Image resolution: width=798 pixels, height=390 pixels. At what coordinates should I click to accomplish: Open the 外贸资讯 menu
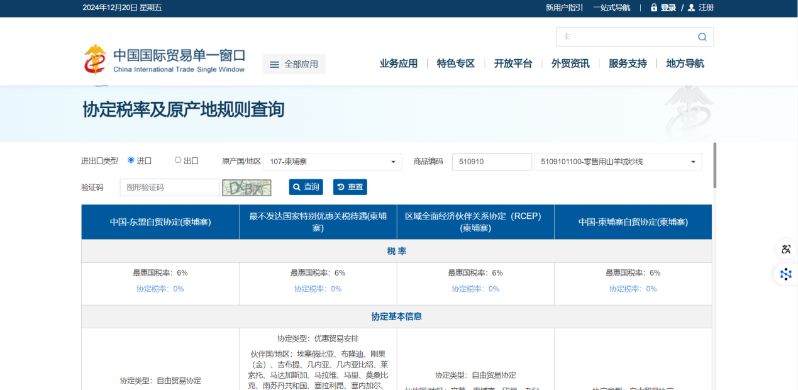(x=571, y=64)
